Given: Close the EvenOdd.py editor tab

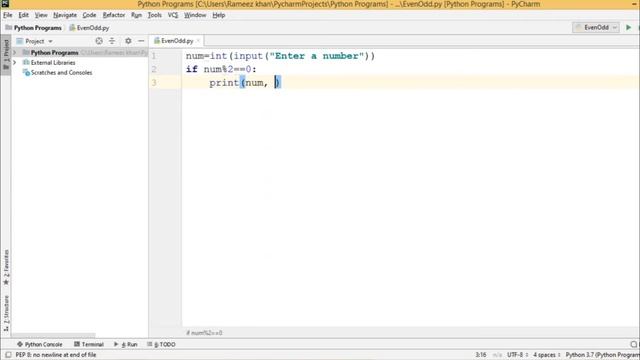Looking at the screenshot, I should coord(198,40).
